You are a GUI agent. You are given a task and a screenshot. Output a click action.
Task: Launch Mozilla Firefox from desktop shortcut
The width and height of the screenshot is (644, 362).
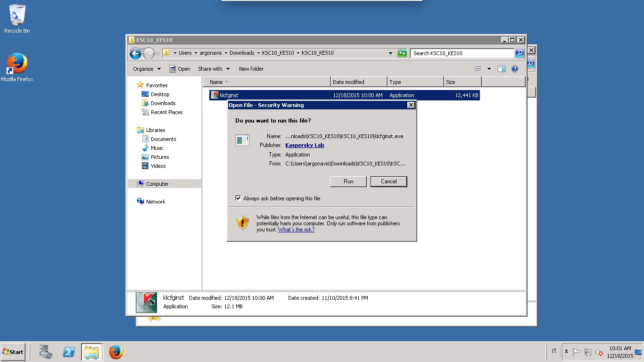(17, 67)
